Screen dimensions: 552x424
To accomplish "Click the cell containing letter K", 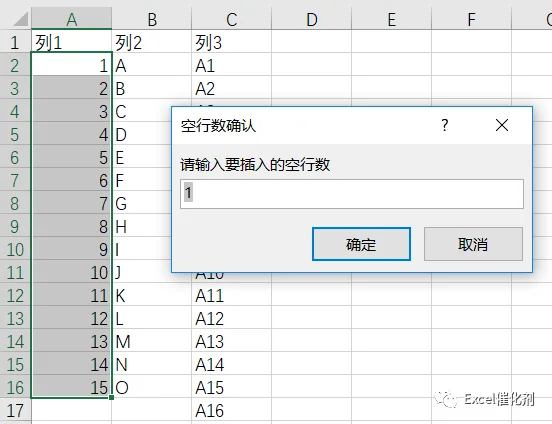I will [152, 295].
